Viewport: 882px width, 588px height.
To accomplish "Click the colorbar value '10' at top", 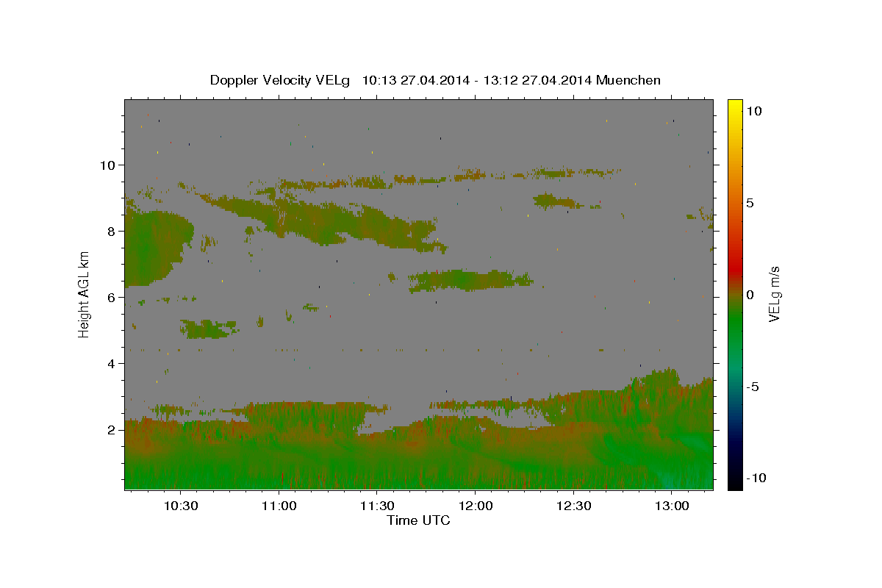I will coord(754,110).
